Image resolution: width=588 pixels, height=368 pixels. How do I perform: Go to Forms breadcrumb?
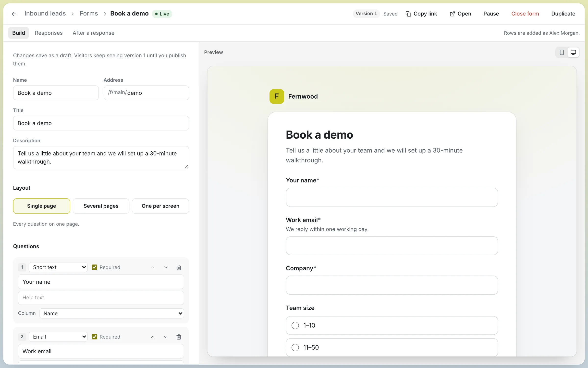[89, 13]
